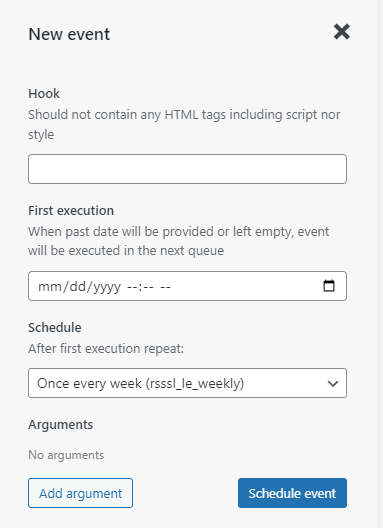
Task: Click the New event panel title
Action: click(69, 34)
